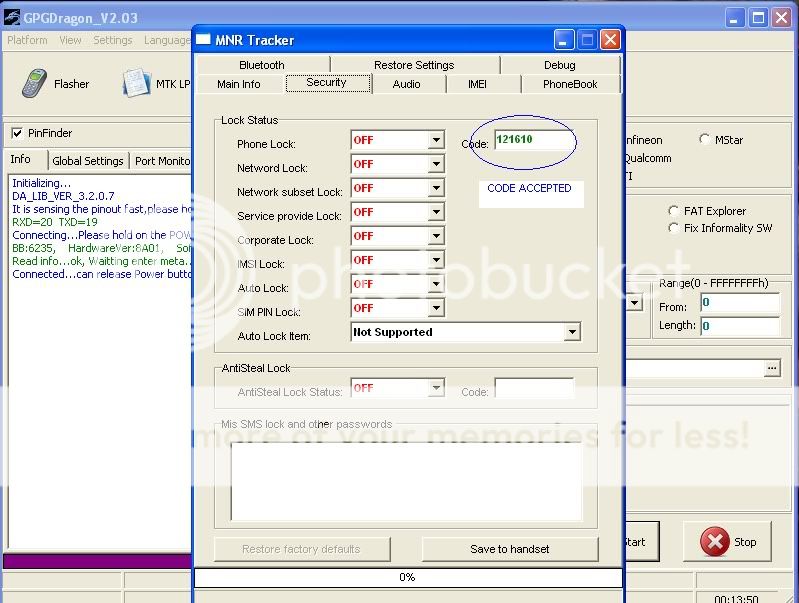Open the Flasher phone icon

pyautogui.click(x=35, y=83)
